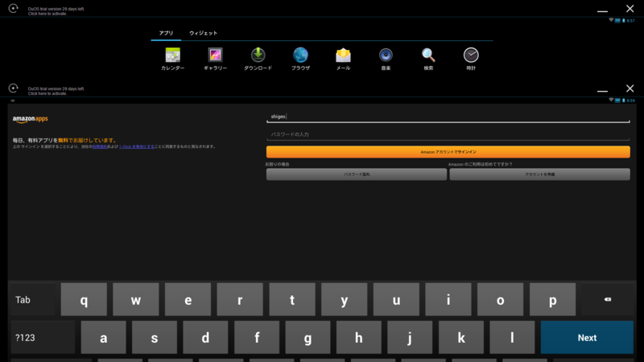
Task: Click the small arrow under Amazon window DuOS logo
Action: click(x=13, y=101)
